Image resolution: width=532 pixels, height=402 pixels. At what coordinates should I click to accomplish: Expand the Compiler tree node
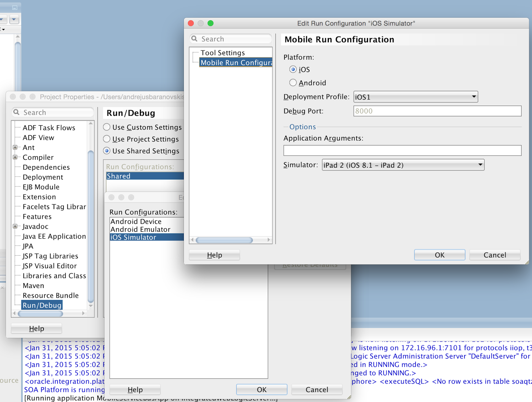tap(15, 157)
